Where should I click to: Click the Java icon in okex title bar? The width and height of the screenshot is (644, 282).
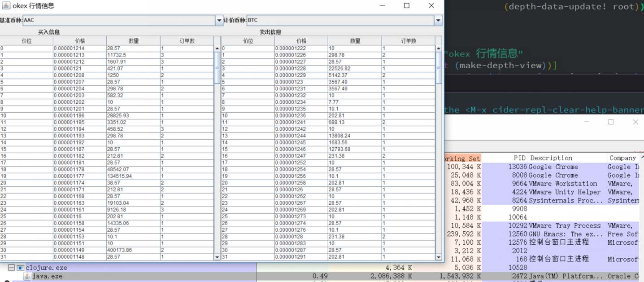(5, 6)
